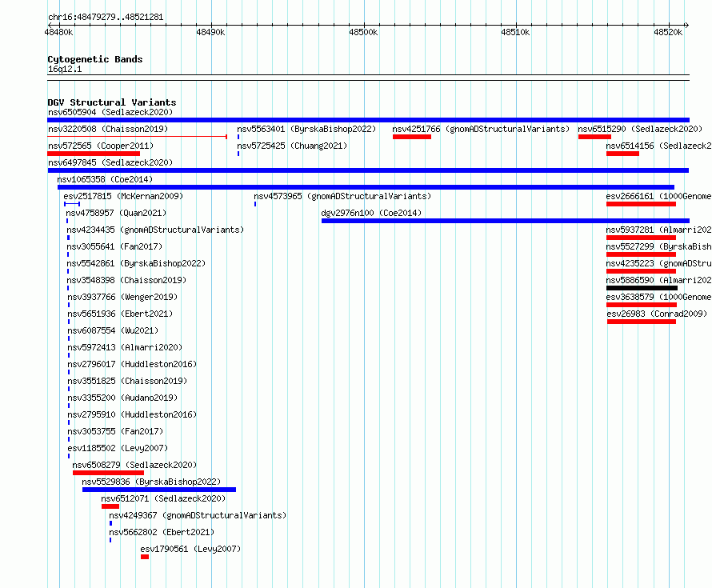Viewport: 712px width, 588px height.
Task: Click nsv5542861 (ByrskaBishop2022) label
Action: pos(136,263)
